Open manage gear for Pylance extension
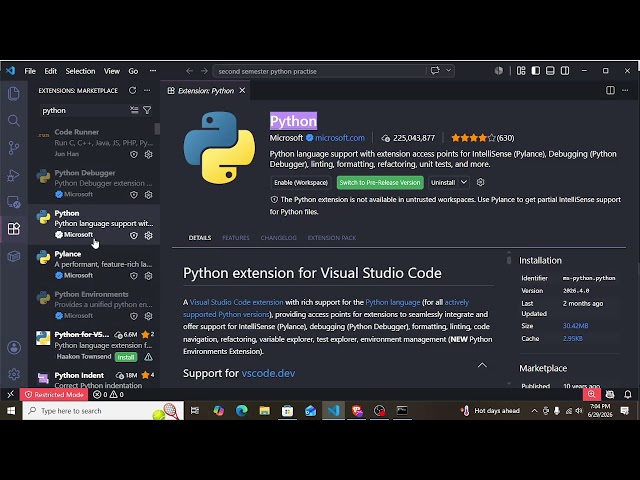 click(149, 276)
